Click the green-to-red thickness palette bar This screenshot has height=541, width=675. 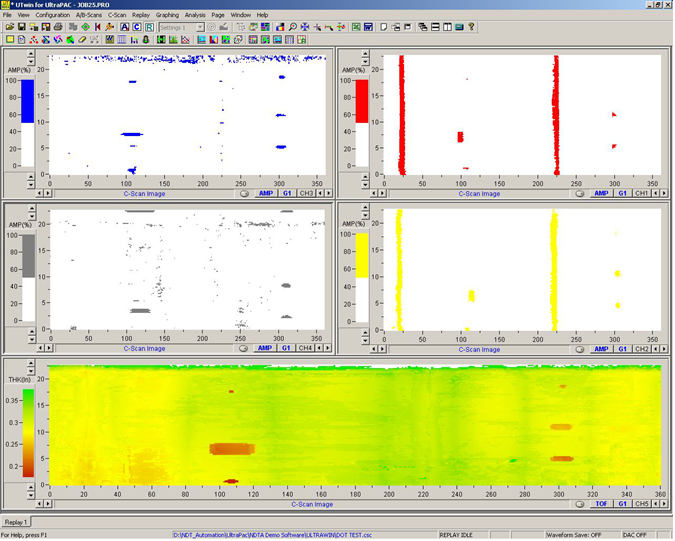coord(28,433)
